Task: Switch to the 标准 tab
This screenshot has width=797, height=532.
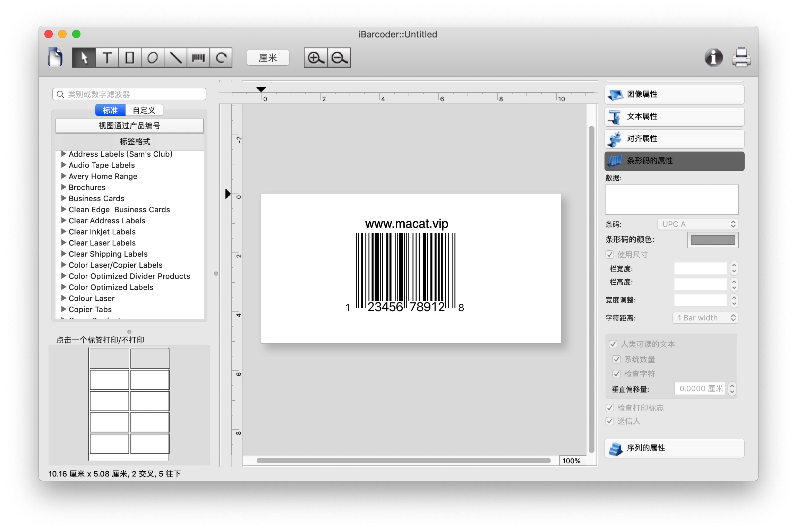Action: pos(110,110)
